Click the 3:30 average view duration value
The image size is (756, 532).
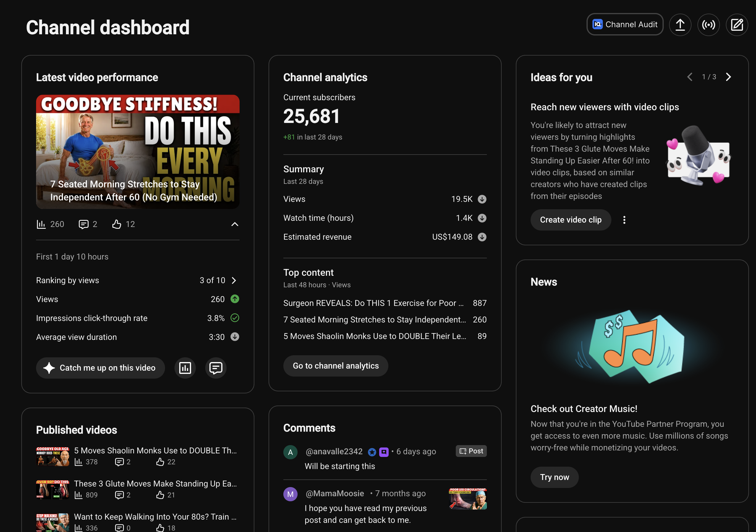pos(216,337)
